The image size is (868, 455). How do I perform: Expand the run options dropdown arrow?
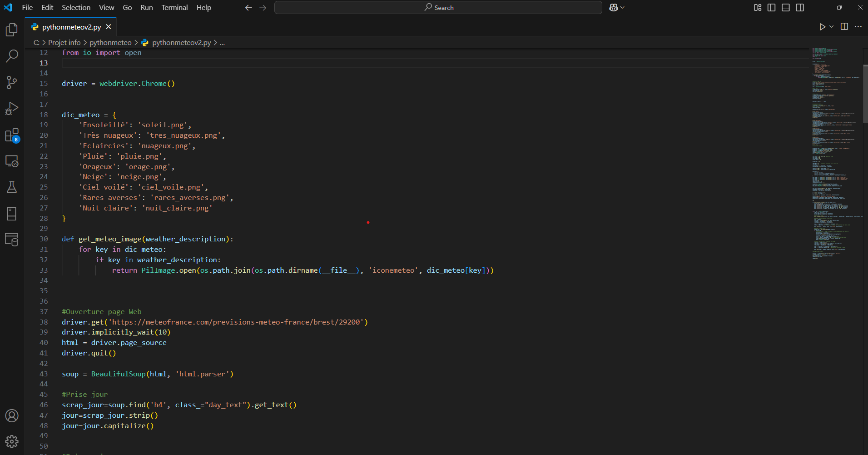coord(832,27)
